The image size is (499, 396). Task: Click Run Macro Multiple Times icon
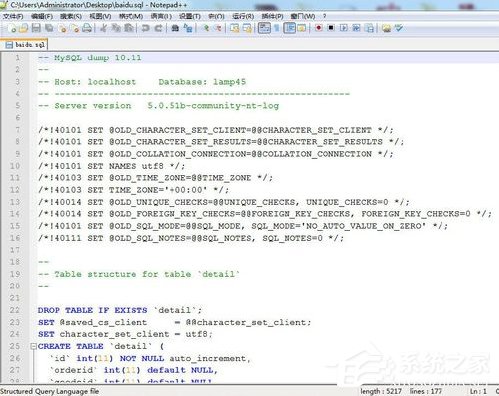356,28
